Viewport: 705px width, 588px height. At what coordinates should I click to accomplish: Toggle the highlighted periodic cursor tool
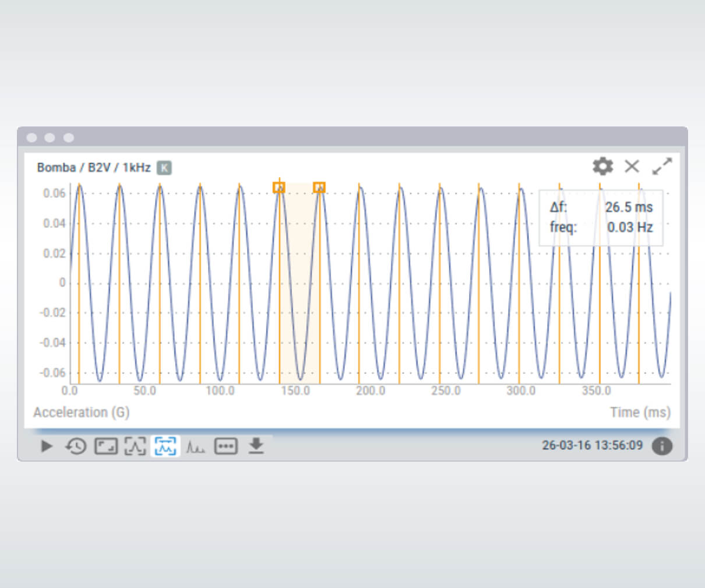[165, 446]
